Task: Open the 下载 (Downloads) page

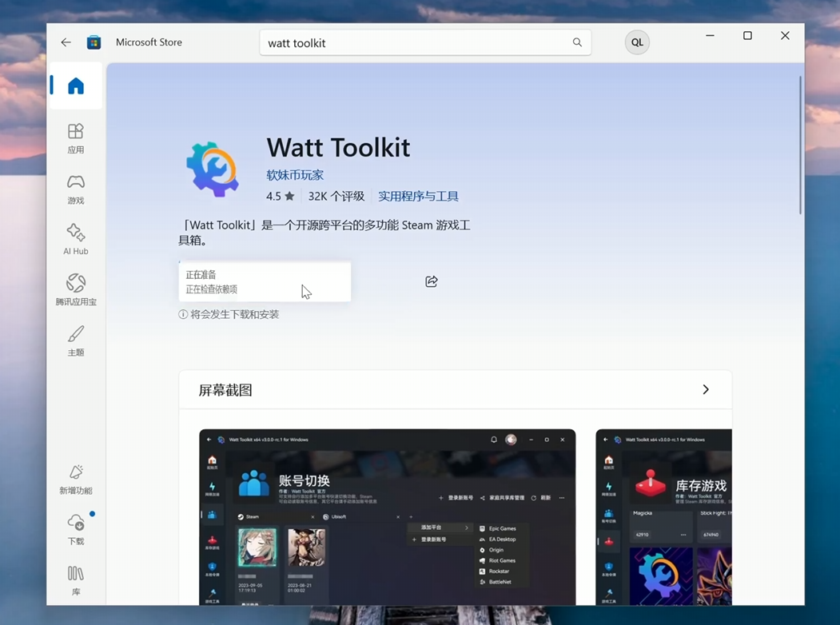Action: click(x=76, y=529)
